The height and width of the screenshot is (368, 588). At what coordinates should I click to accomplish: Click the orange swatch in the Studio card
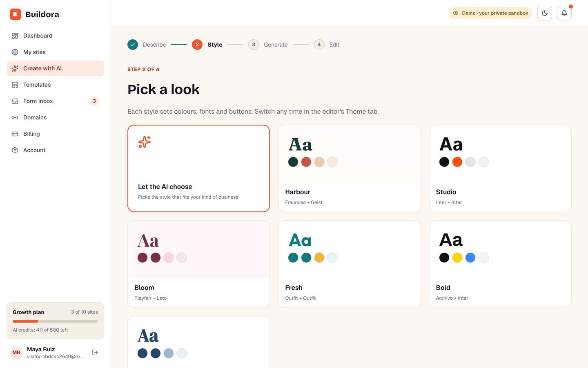457,162
